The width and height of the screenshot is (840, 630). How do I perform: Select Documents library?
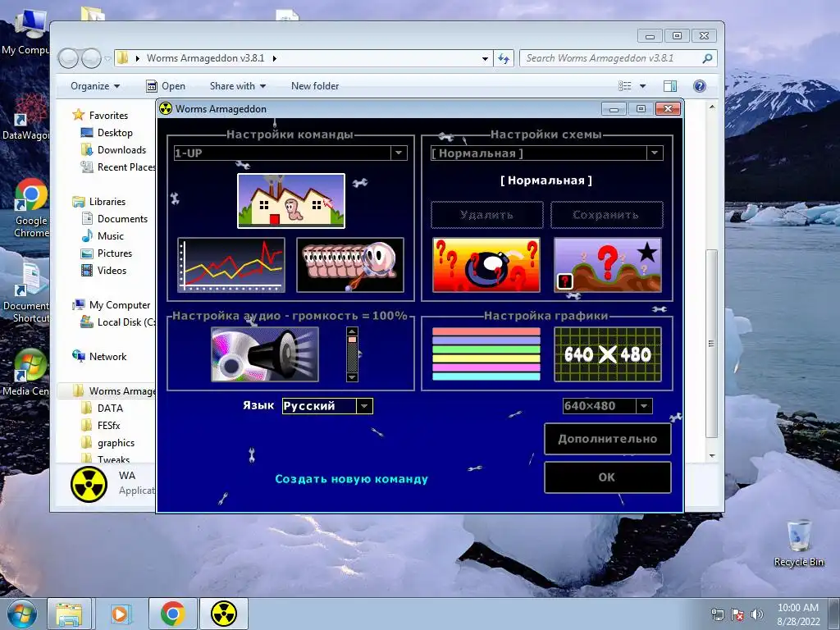coord(122,218)
